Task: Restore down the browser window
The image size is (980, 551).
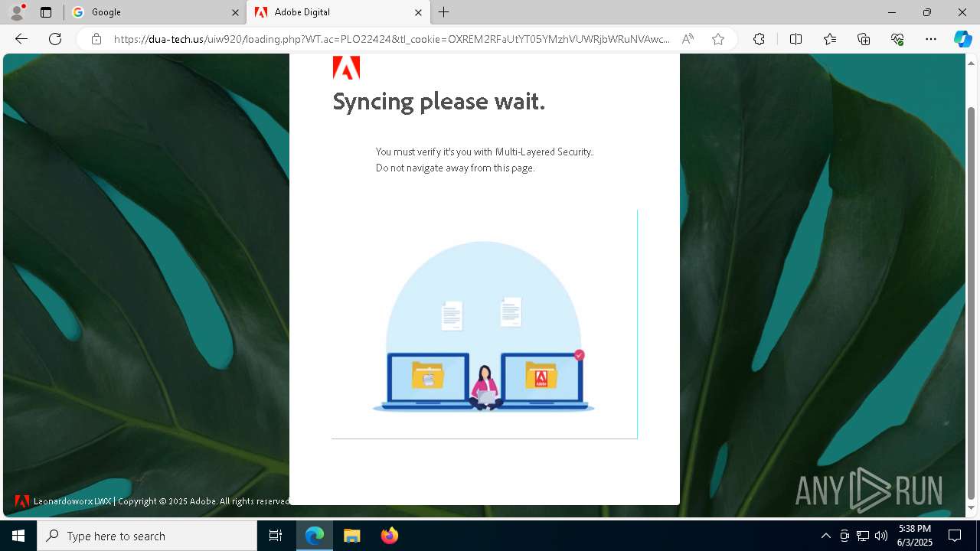Action: tap(926, 12)
